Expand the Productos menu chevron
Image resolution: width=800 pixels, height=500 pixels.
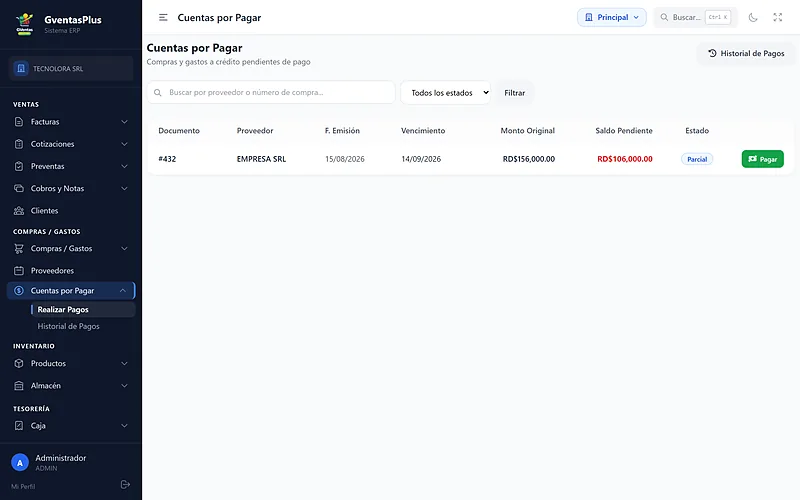click(124, 363)
